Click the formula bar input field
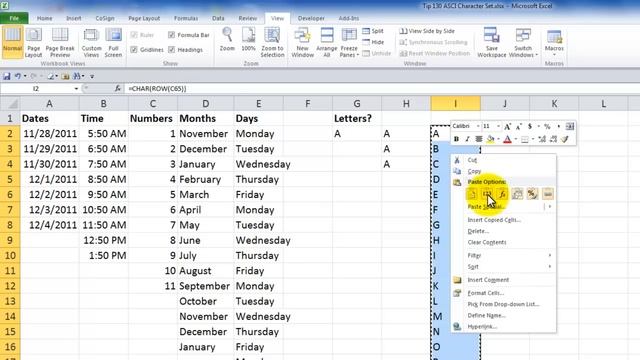The image size is (640, 360). [x=382, y=89]
